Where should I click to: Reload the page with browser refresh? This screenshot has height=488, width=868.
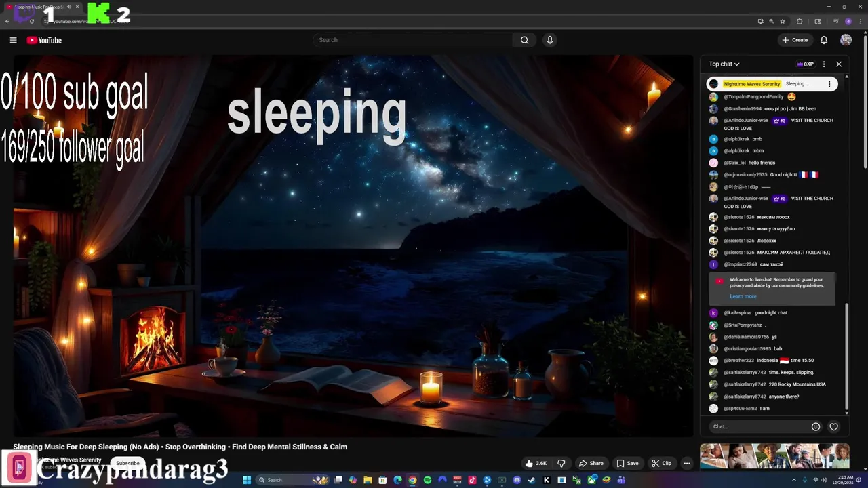(32, 21)
